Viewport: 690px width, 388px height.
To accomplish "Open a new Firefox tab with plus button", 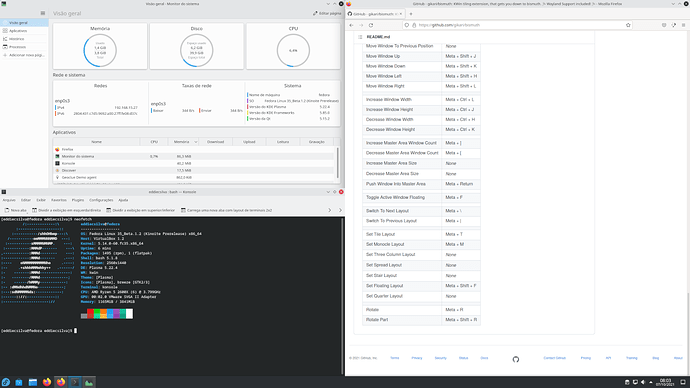I will (x=411, y=14).
